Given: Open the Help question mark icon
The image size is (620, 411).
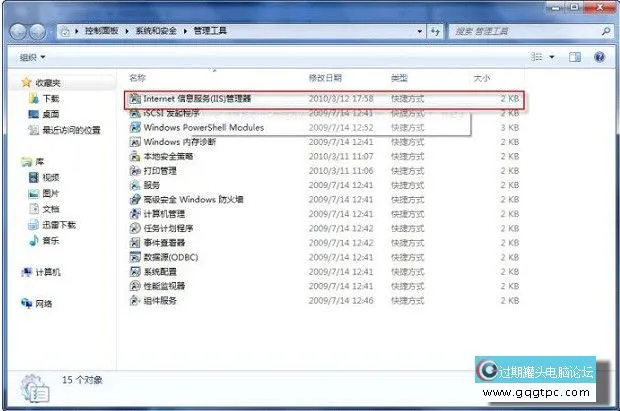Looking at the screenshot, I should 599,57.
